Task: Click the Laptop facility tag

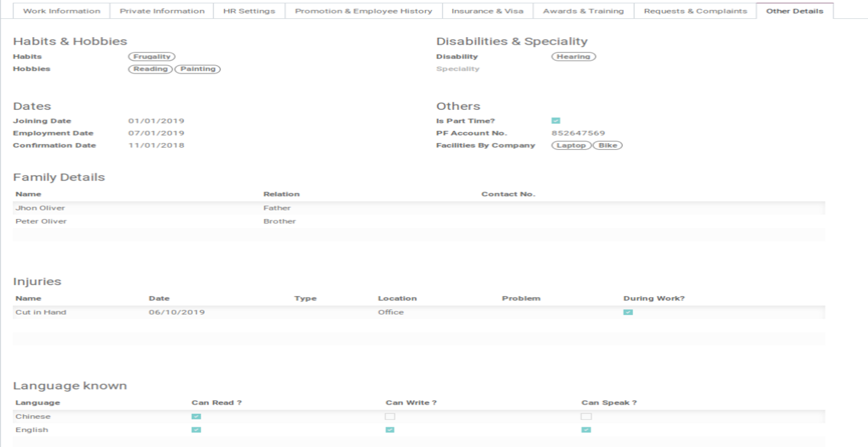Action: (x=571, y=146)
